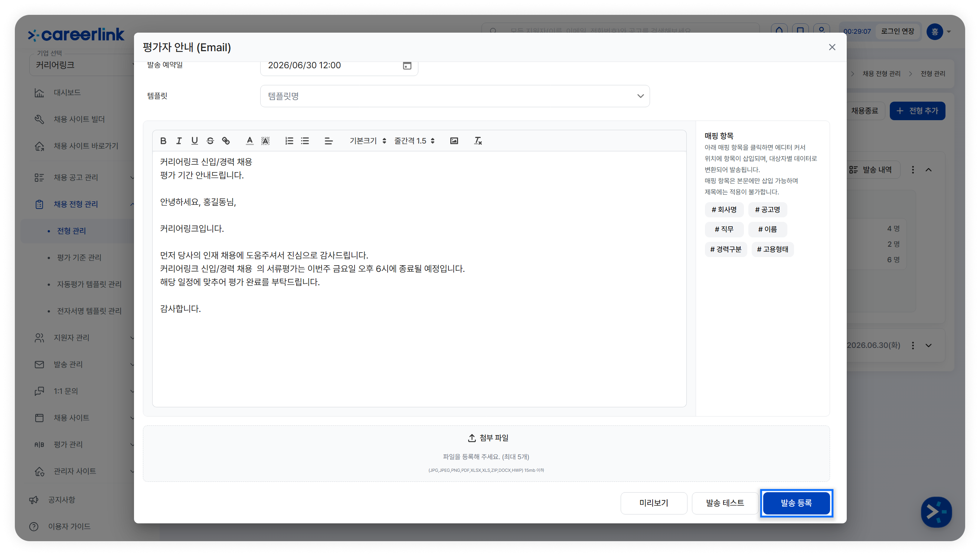Toggle bold formatting in the editor
Screen dimensions: 980x556
click(x=163, y=141)
